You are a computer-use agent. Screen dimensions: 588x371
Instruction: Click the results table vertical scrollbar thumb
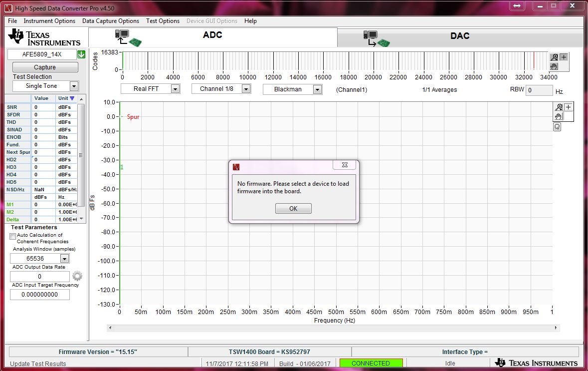(81, 155)
